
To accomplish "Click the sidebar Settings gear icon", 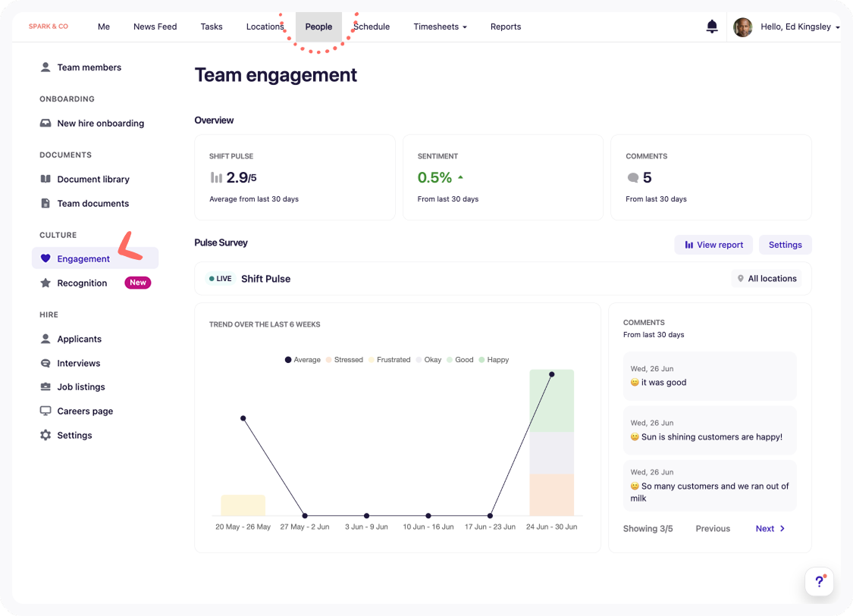I will 45,436.
